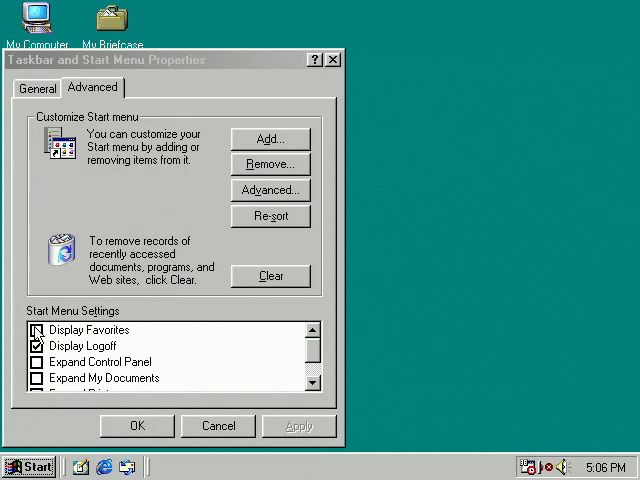The width and height of the screenshot is (640, 480).
Task: Select the 'Expand Control Panel' text
Action: click(x=100, y=362)
